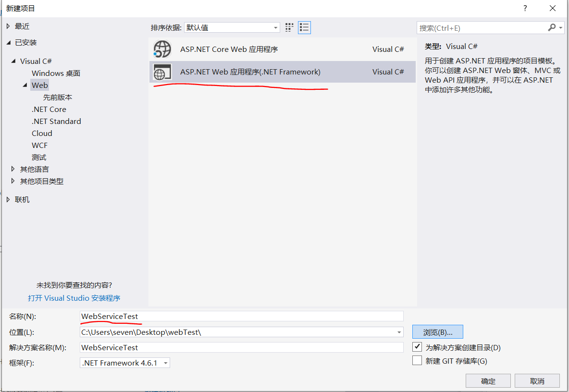Collapse the 已安装 tree node
The width and height of the screenshot is (569, 392).
pos(8,42)
